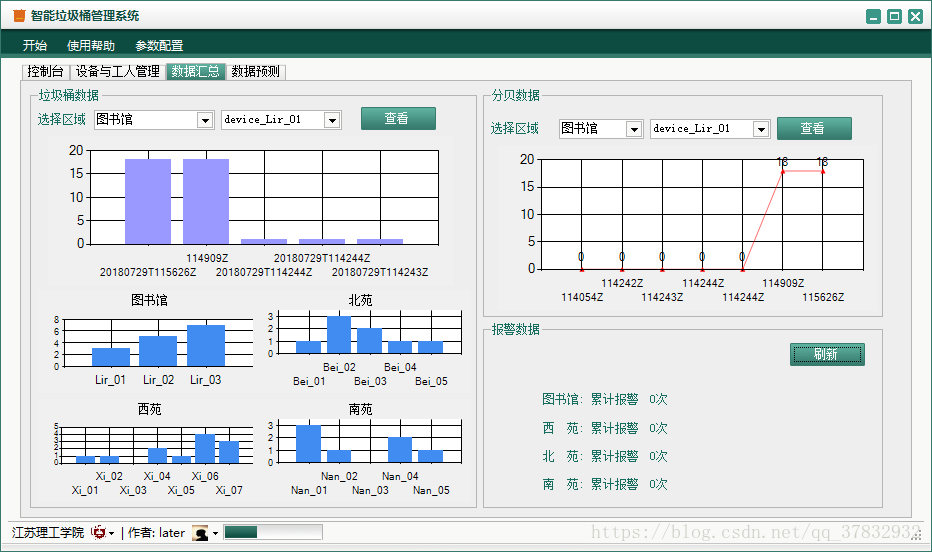Click the 刷新 button in 报警数据
932x552 pixels.
coord(827,354)
